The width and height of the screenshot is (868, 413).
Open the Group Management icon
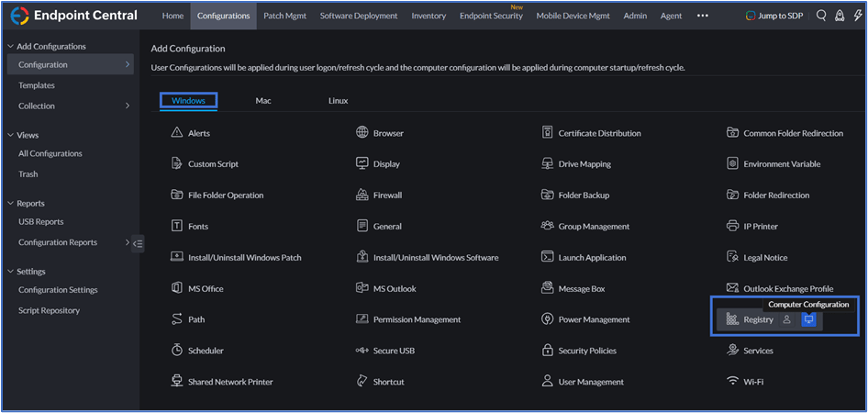pyautogui.click(x=548, y=226)
